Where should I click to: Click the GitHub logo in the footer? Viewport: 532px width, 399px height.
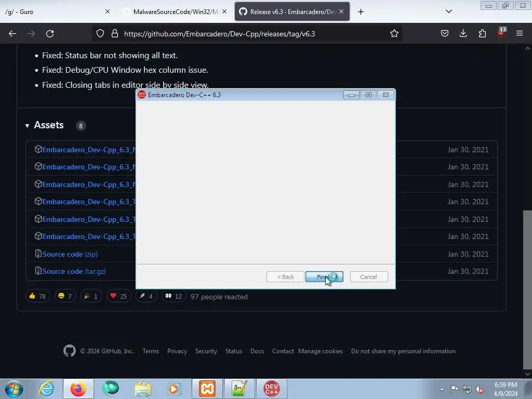(70, 351)
